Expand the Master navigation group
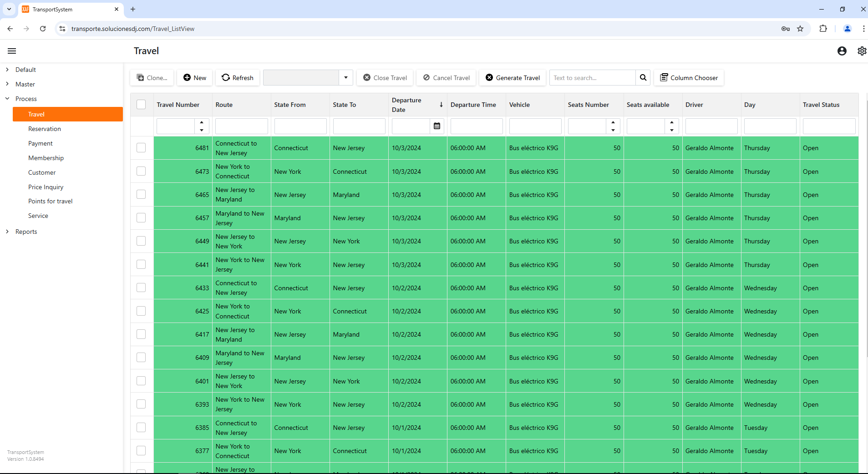The image size is (868, 474). click(x=7, y=84)
